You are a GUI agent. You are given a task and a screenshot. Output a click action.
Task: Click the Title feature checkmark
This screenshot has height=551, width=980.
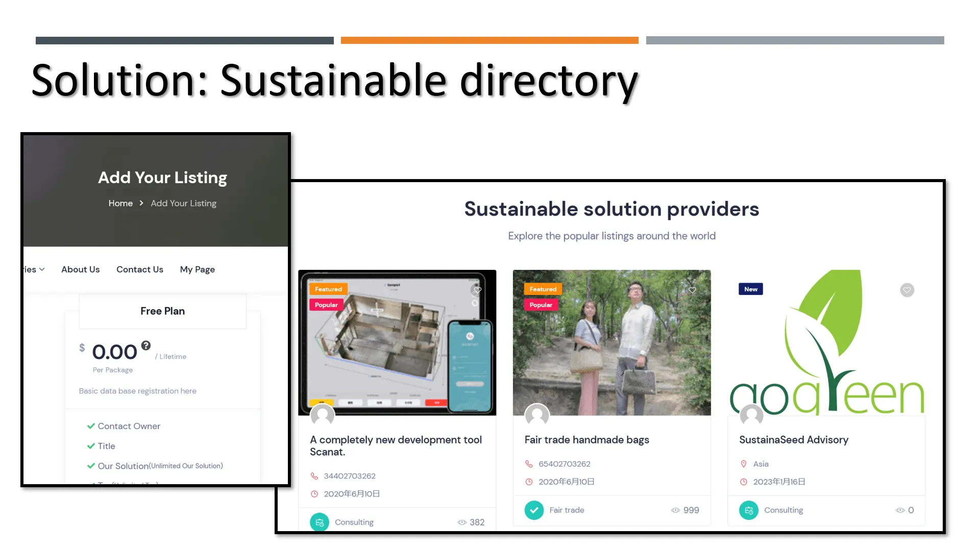click(x=91, y=446)
